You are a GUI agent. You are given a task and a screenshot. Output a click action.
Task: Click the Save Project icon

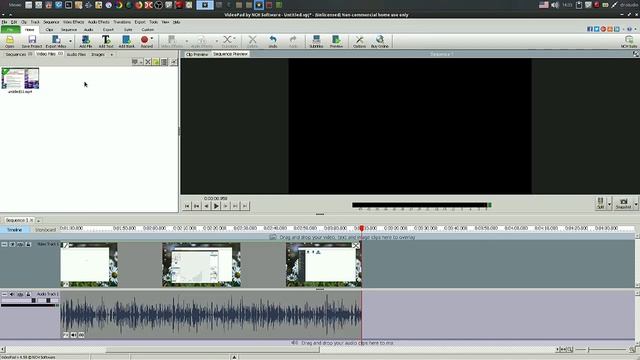(x=32, y=41)
